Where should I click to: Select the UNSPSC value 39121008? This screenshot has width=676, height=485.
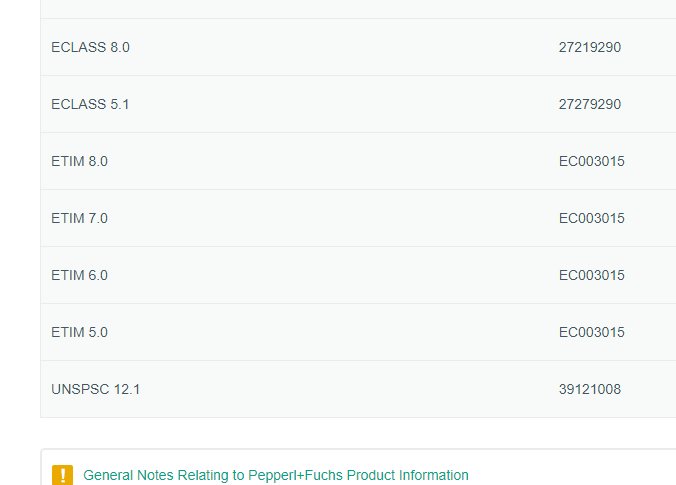coord(590,389)
